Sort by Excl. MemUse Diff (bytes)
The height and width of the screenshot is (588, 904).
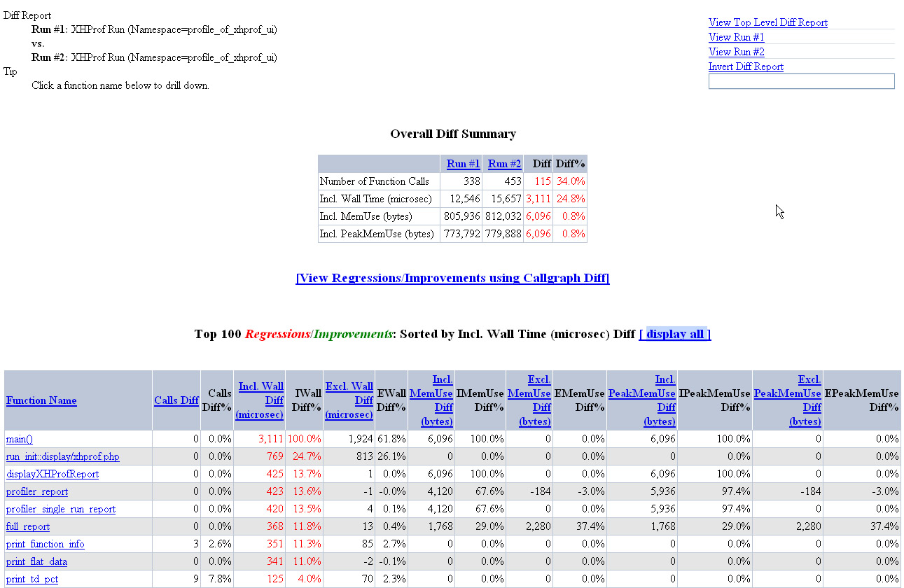pos(529,400)
